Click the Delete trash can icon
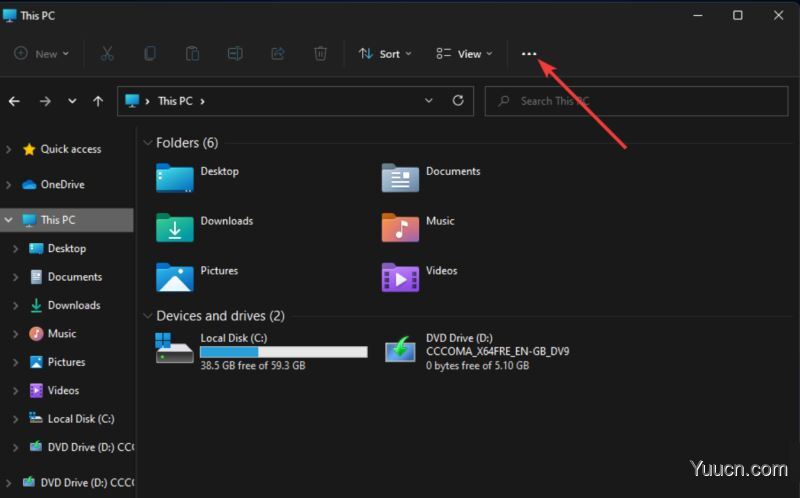The width and height of the screenshot is (800, 498). (320, 54)
